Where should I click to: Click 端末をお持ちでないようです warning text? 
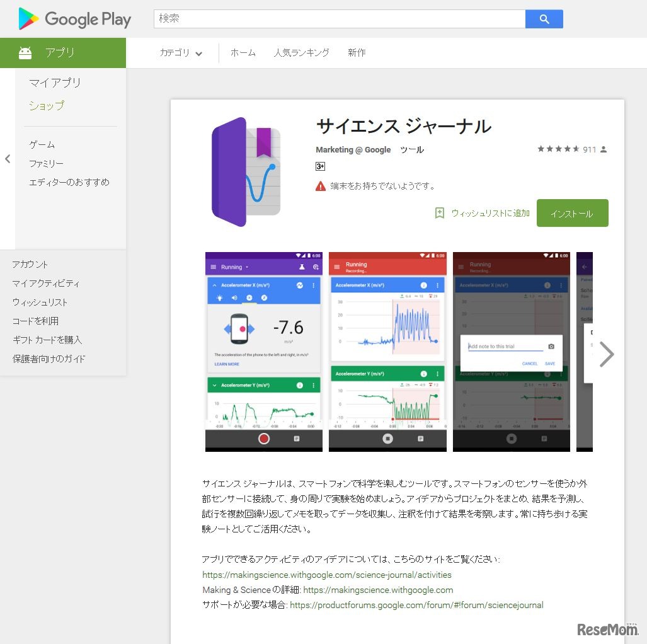point(383,186)
